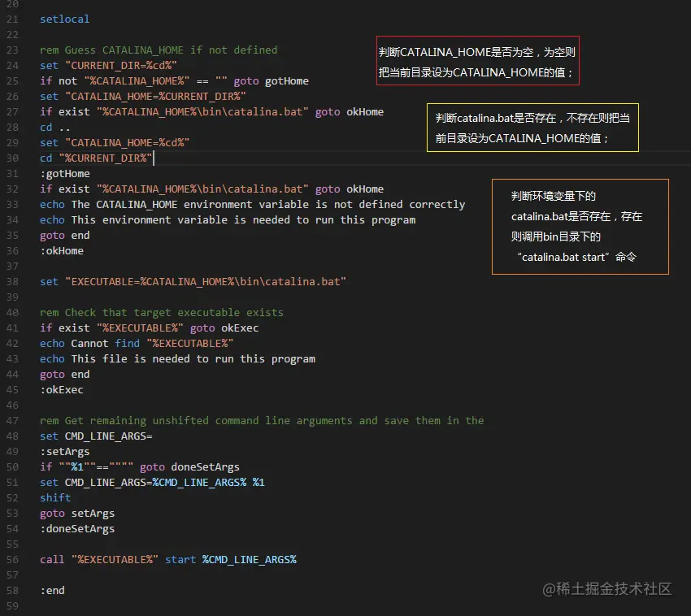Screen dimensions: 691x616
Task: Click "cd .." on line 28
Action: click(x=55, y=128)
